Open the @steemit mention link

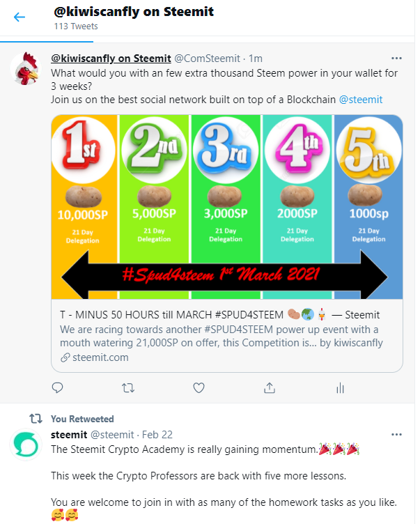click(x=361, y=100)
